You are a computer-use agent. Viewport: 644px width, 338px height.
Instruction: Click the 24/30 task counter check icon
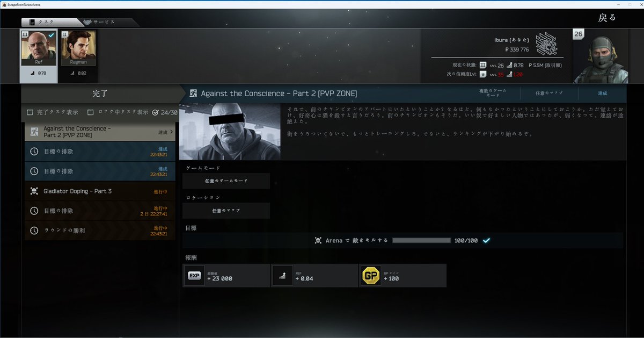coord(156,112)
